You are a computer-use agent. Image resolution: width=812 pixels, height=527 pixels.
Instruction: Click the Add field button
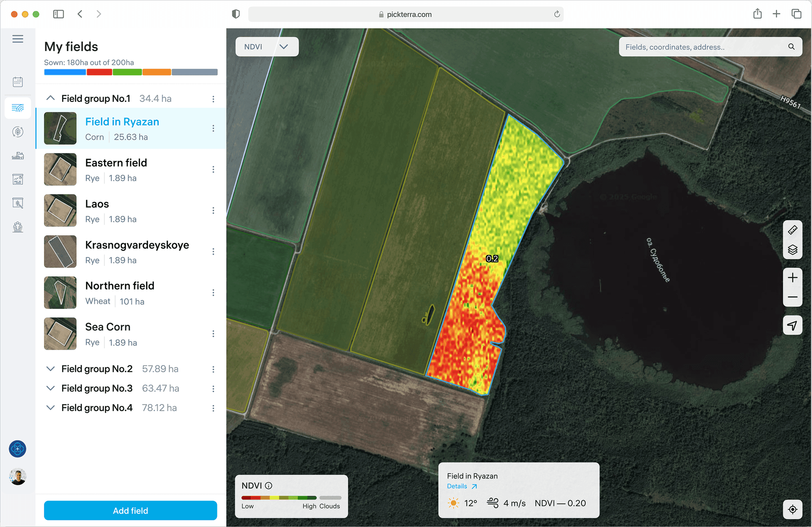pos(130,511)
